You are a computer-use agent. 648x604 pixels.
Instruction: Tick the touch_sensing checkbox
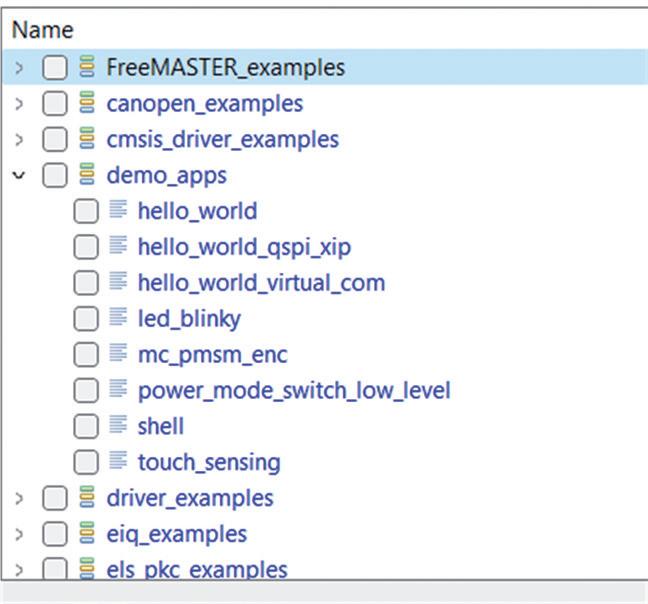pos(86,462)
